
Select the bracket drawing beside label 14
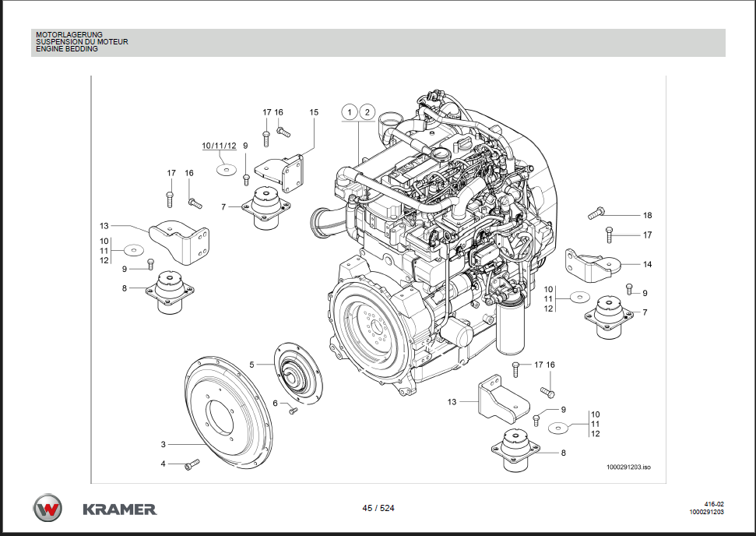tap(591, 266)
